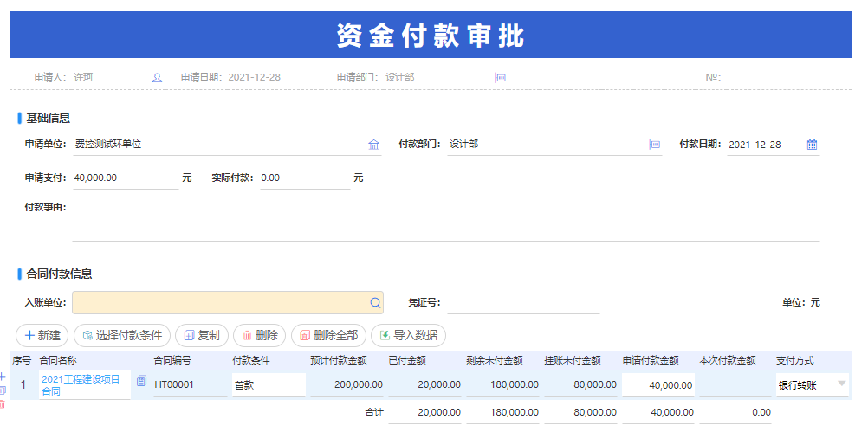Click the 复制 button

(202, 335)
